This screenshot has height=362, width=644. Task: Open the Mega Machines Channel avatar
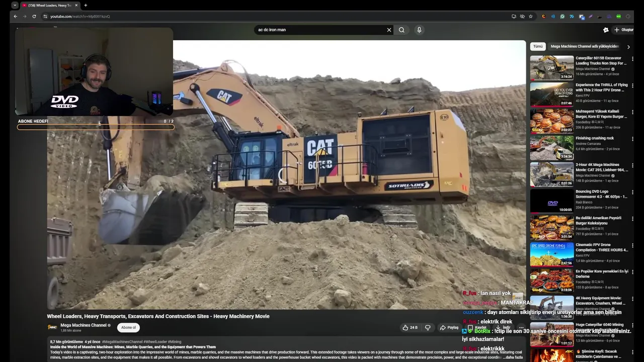pos(52,327)
